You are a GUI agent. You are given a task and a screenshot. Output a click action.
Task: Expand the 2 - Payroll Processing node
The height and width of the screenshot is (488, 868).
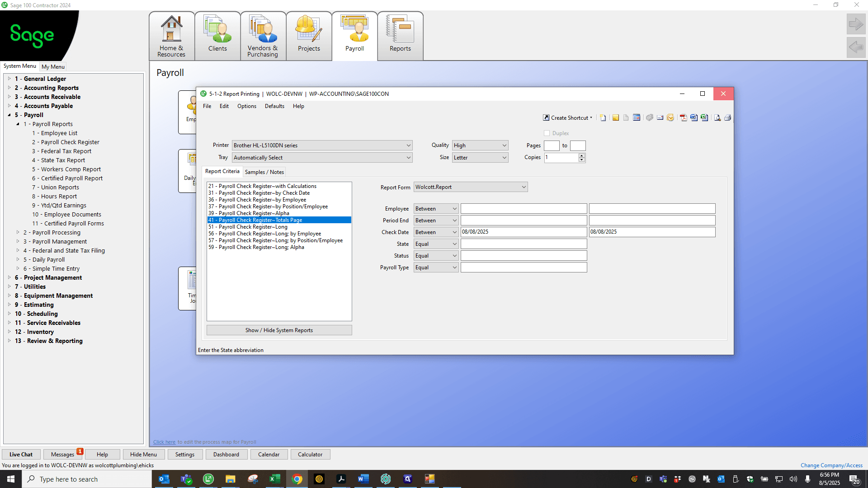pyautogui.click(x=18, y=232)
